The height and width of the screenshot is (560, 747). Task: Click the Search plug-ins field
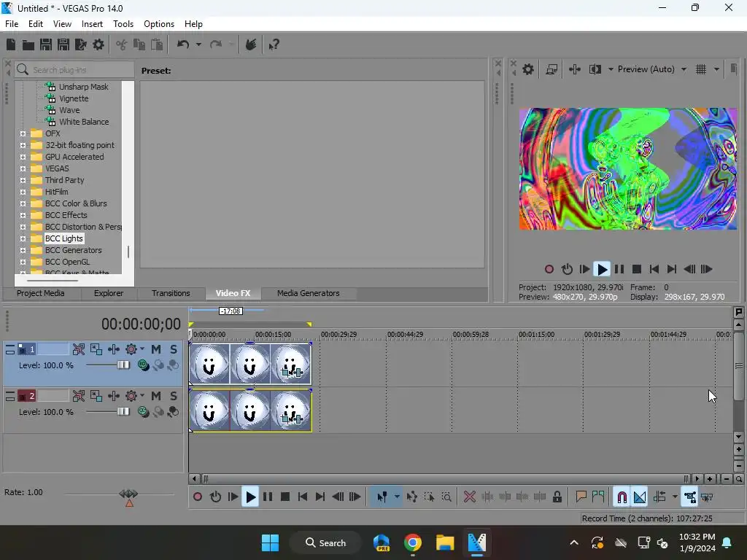(x=74, y=70)
